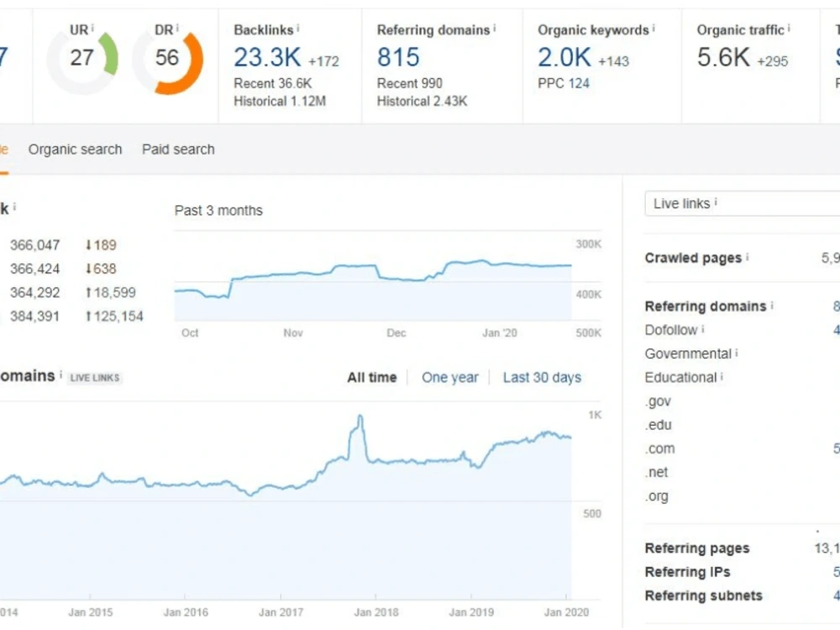Click the 2017 peak on domains chart

click(360, 417)
